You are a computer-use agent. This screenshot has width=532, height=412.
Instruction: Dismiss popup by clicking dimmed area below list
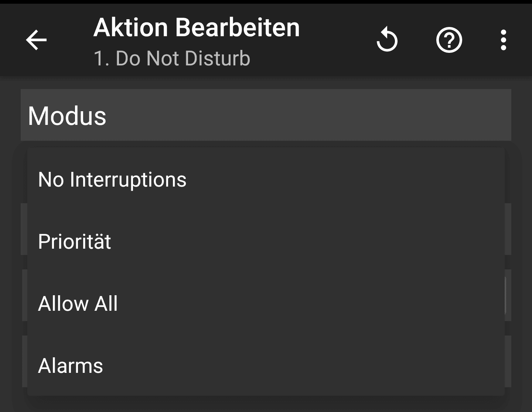pos(266,404)
